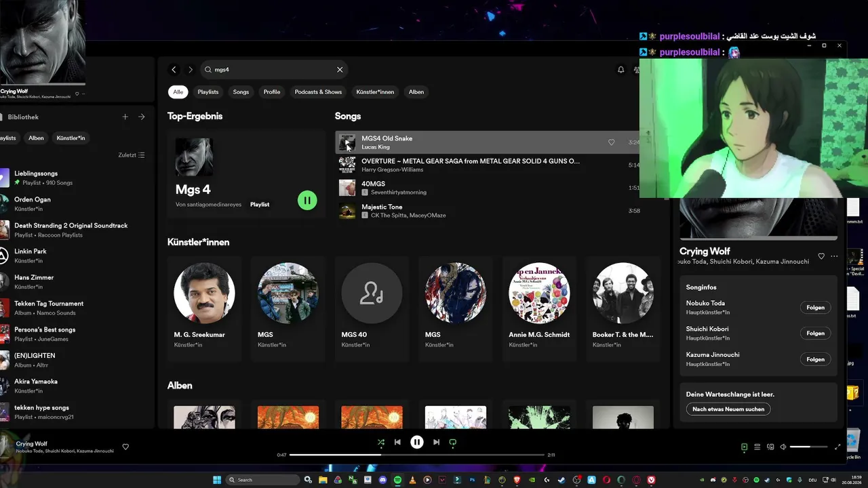The height and width of the screenshot is (488, 868).
Task: Open Spotify from the Windows taskbar
Action: (398, 480)
